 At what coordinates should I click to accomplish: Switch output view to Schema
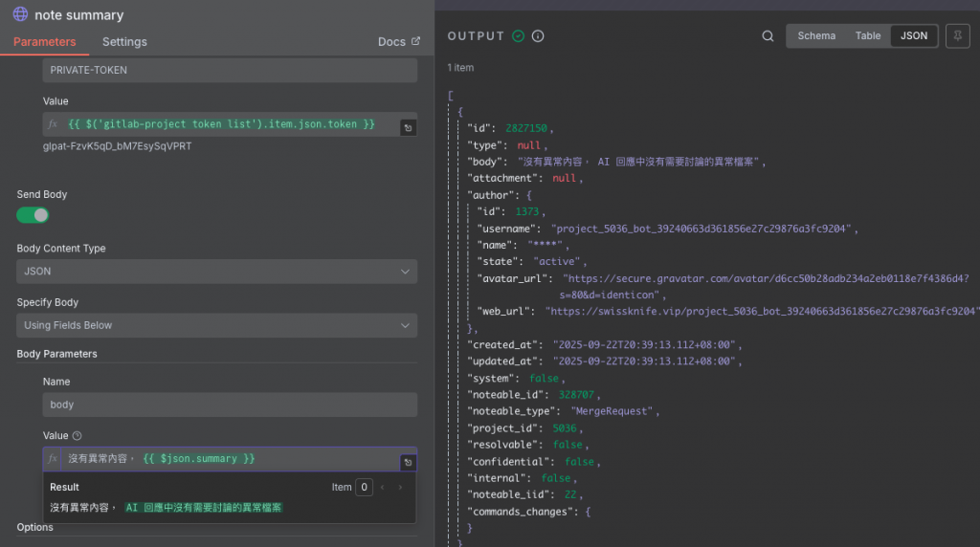(x=816, y=36)
